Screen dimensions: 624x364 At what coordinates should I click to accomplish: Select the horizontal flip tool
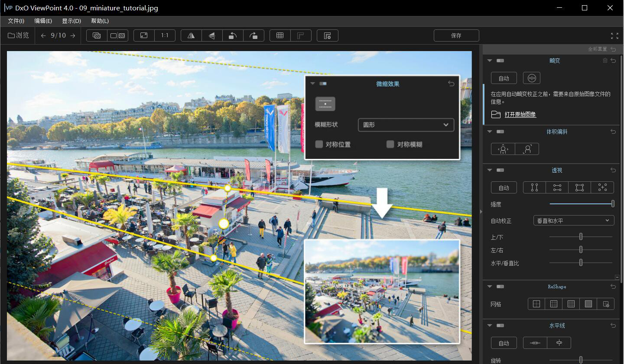point(191,35)
